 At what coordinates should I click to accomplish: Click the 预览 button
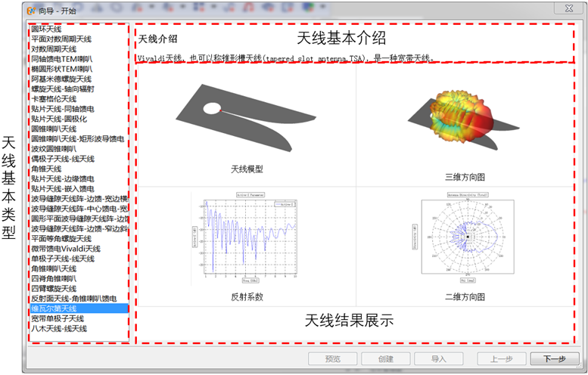tap(333, 359)
